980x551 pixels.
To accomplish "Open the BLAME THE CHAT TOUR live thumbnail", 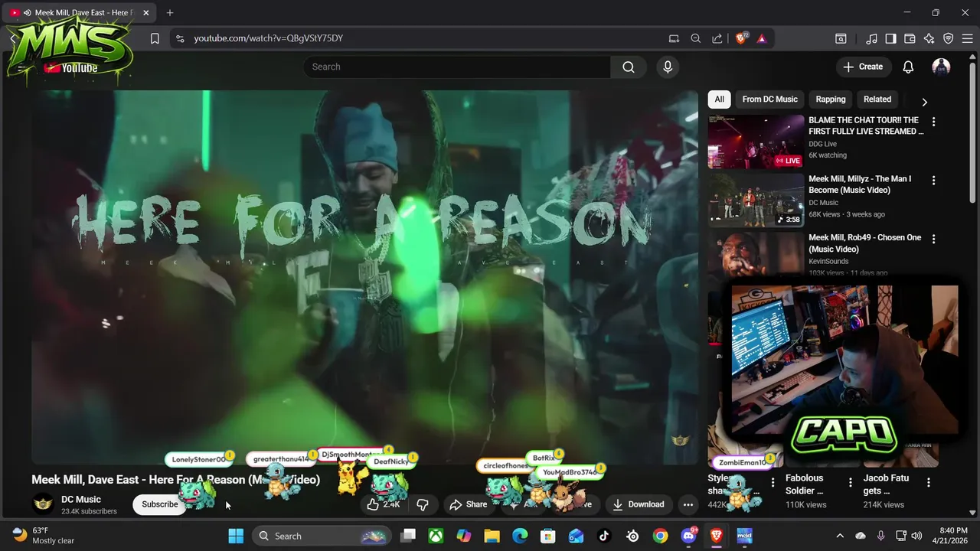I will (756, 142).
